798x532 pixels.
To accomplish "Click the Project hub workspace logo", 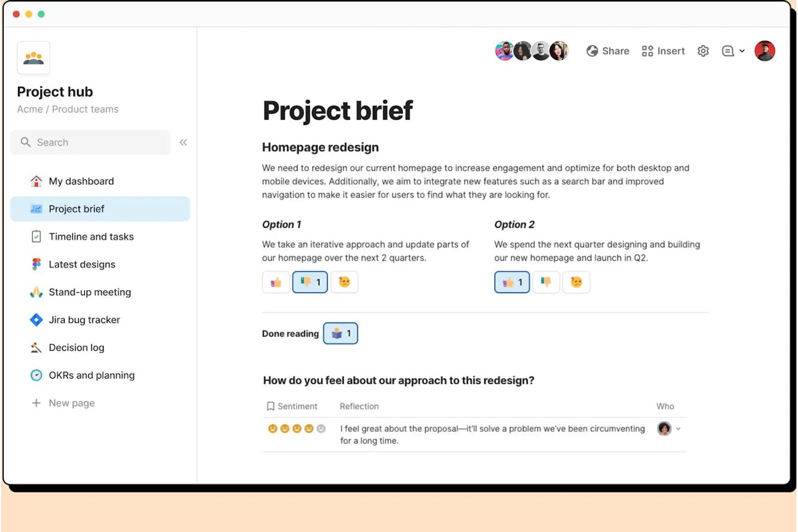I will pyautogui.click(x=33, y=58).
